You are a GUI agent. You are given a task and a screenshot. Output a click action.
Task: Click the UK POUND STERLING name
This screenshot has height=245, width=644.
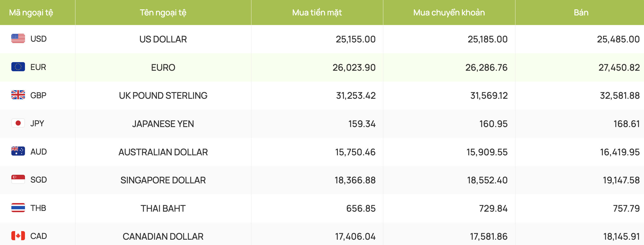click(163, 96)
